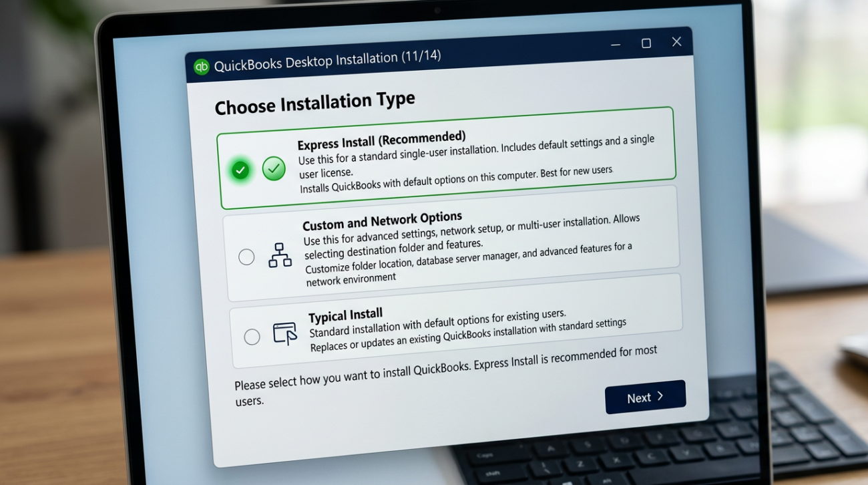Click the network diagram icon for Custom options
The image size is (868, 485).
pos(280,255)
